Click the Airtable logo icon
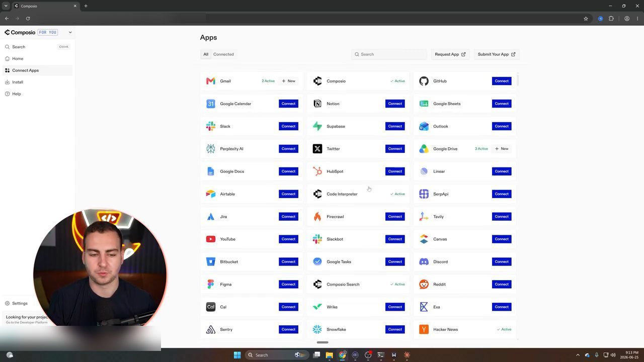The height and width of the screenshot is (362, 644). pyautogui.click(x=211, y=194)
